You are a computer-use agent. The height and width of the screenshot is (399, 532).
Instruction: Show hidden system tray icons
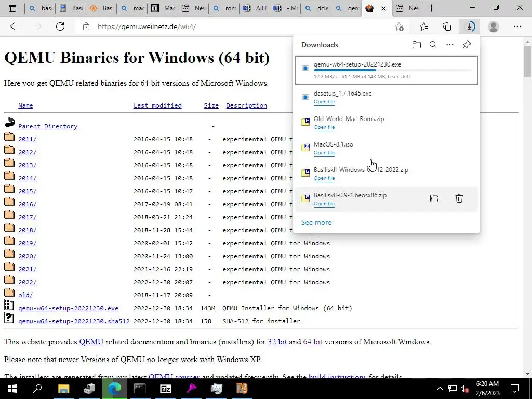[440, 389]
